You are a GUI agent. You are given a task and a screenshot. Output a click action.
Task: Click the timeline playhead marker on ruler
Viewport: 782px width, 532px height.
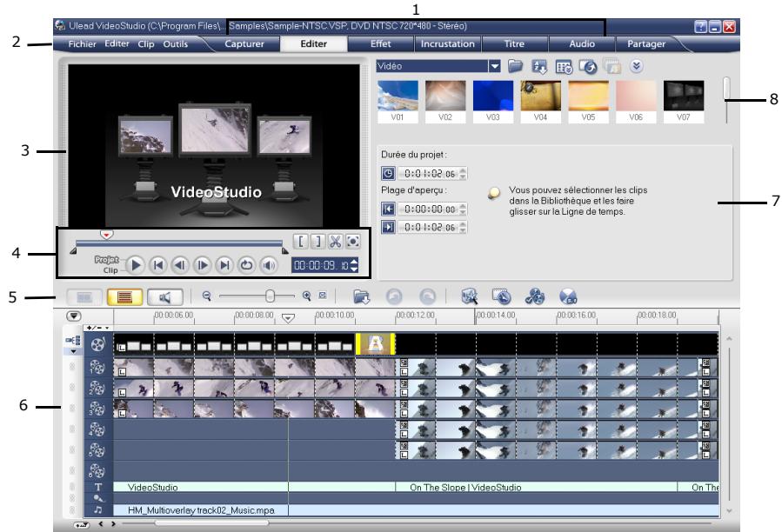[288, 318]
